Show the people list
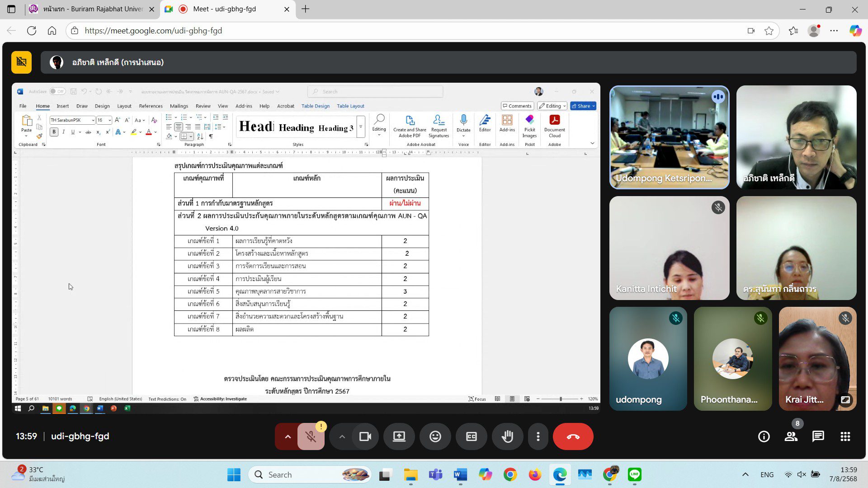 [x=791, y=436]
